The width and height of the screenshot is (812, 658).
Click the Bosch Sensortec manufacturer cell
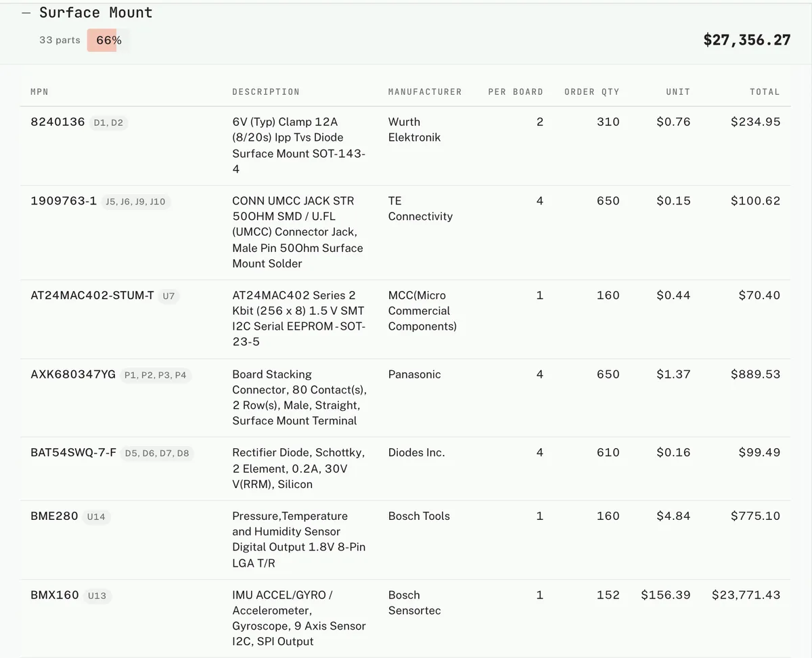click(414, 602)
